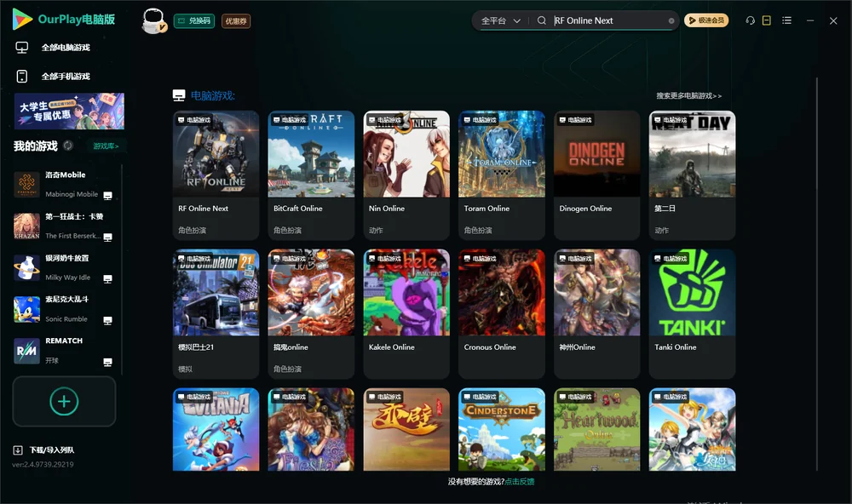Open 洛奇Mobile in my games list
Image resolution: width=852 pixels, height=504 pixels.
(64, 184)
